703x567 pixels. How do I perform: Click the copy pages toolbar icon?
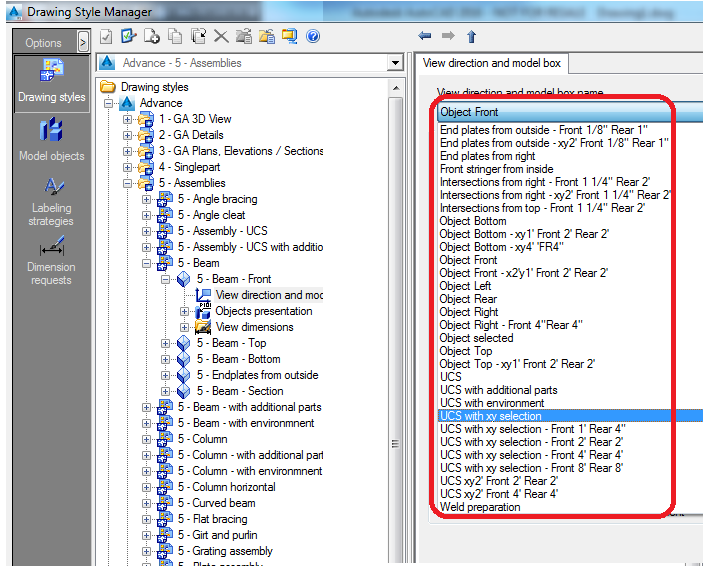(x=175, y=36)
